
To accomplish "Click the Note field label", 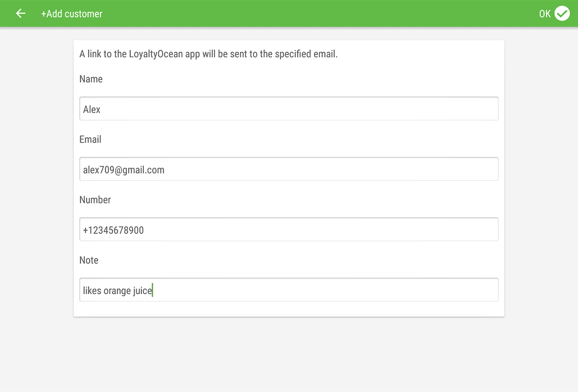I will (89, 261).
